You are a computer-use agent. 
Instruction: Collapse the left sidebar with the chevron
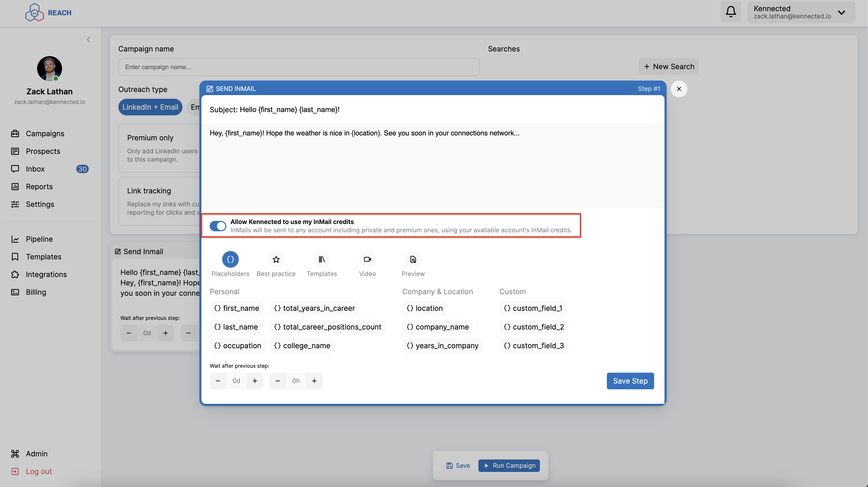pos(88,39)
